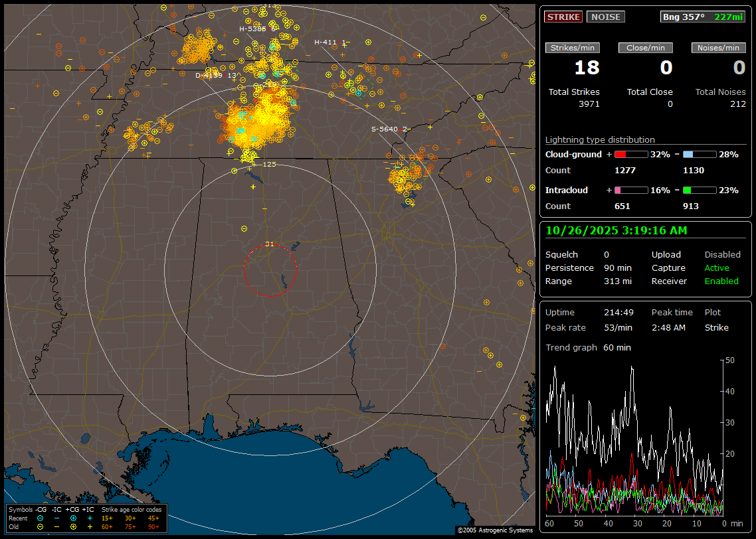
Task: Click the green negative intracloud percentage bar
Action: 700,191
